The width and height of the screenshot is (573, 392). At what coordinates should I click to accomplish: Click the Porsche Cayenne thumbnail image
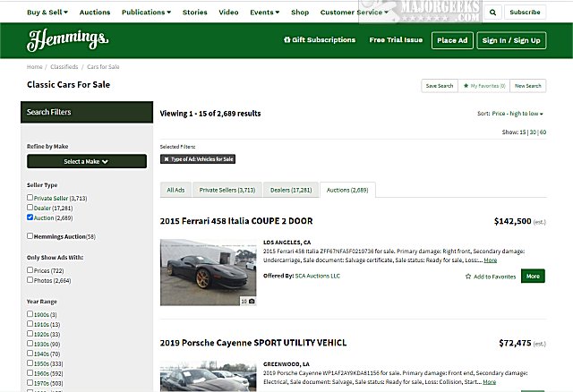[x=209, y=376]
